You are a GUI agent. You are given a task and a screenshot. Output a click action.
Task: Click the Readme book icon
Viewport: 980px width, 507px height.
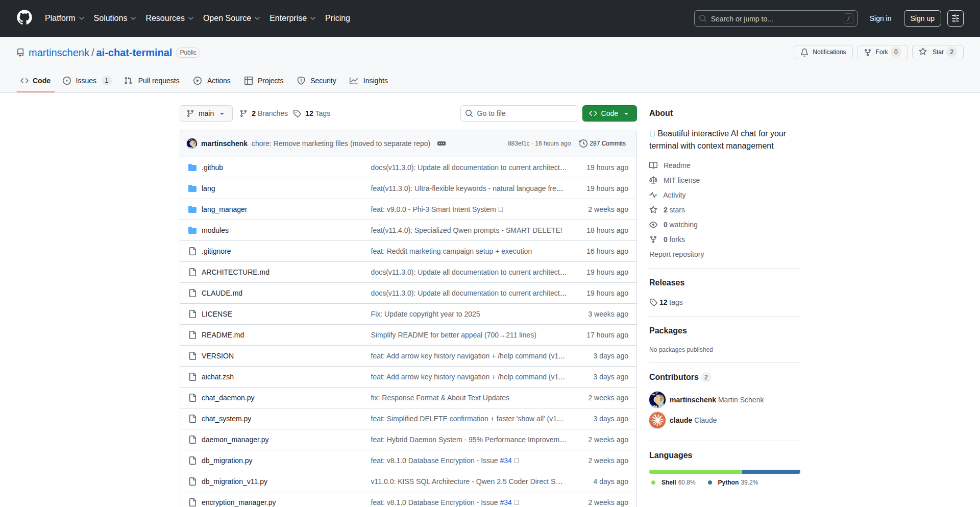(653, 165)
